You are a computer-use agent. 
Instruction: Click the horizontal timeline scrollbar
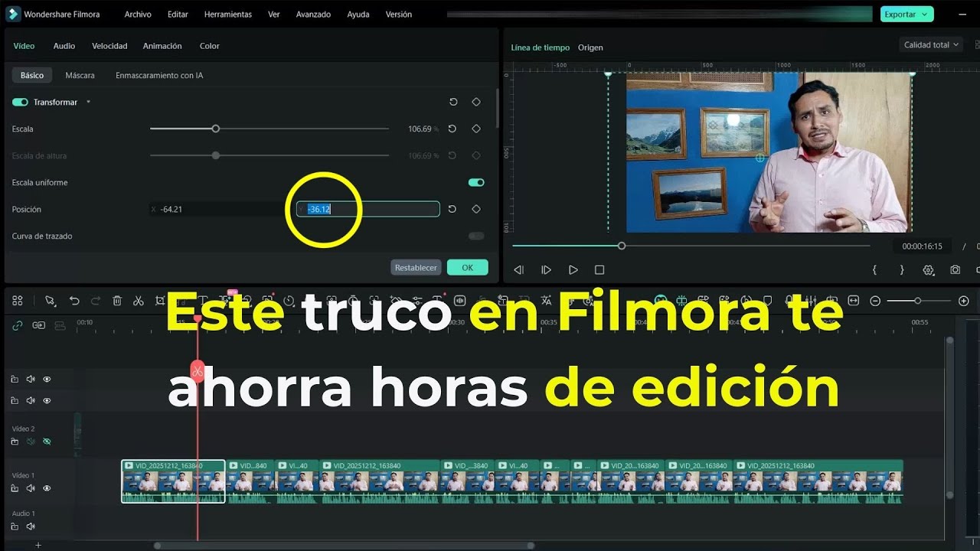point(345,546)
